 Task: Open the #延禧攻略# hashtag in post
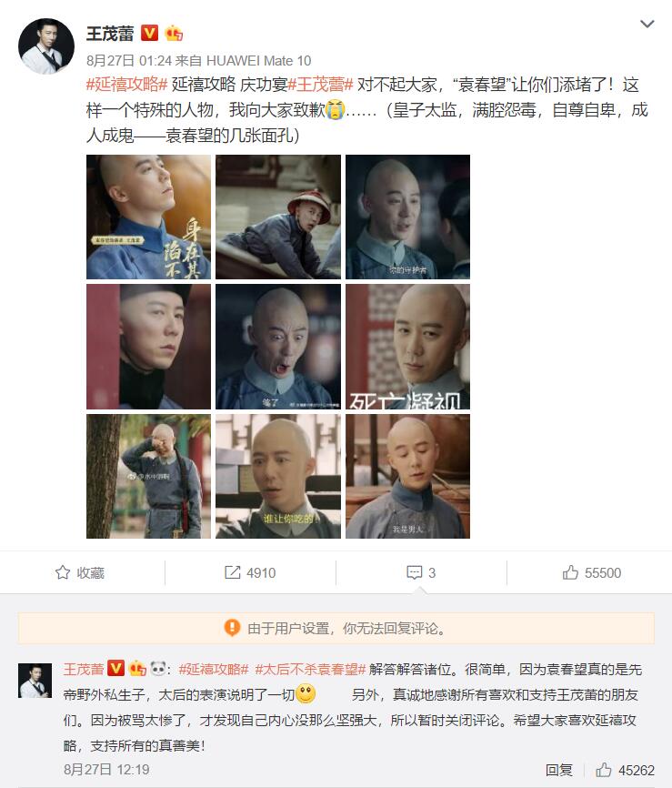[x=126, y=85]
